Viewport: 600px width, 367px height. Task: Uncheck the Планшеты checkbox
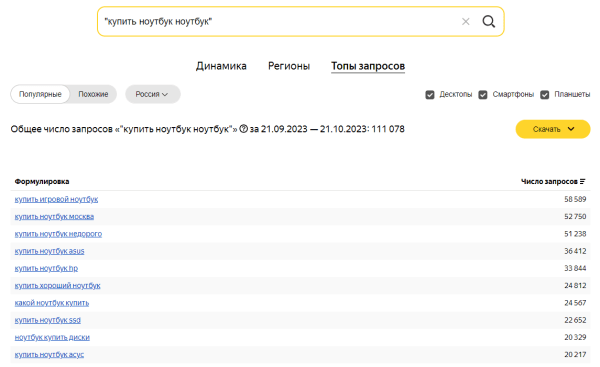[x=545, y=95]
